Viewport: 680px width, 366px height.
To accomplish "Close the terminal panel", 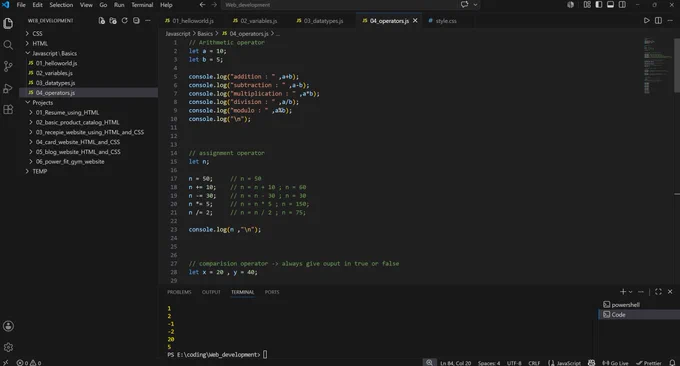I will coord(670,292).
